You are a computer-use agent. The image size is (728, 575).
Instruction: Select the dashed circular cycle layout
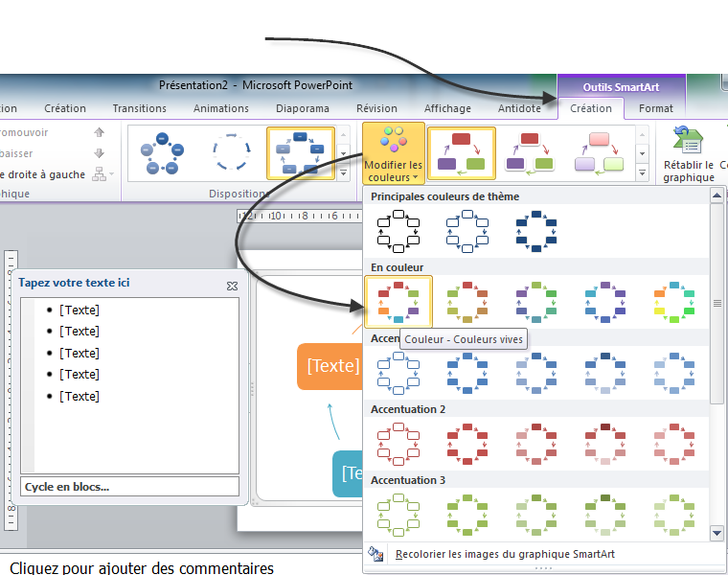230,153
